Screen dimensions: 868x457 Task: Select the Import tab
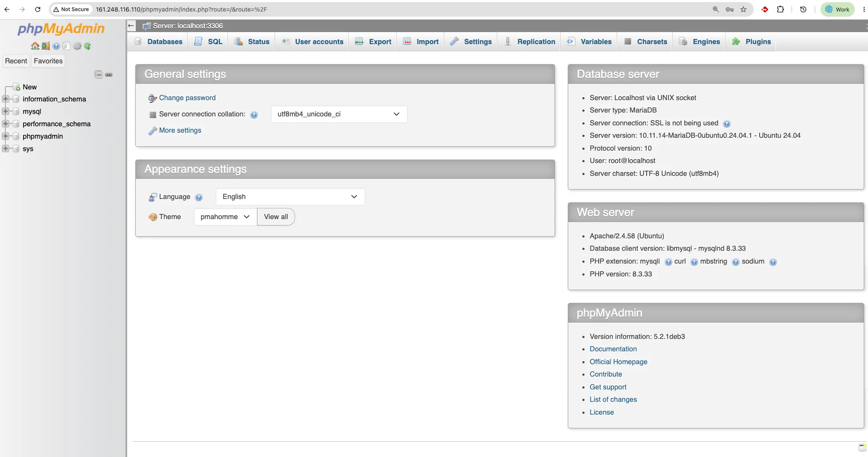click(x=421, y=42)
